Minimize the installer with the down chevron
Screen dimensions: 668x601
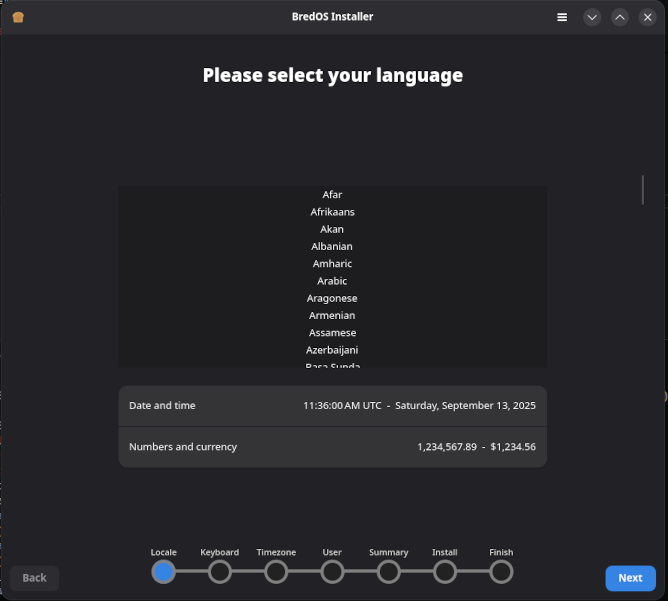tap(592, 17)
